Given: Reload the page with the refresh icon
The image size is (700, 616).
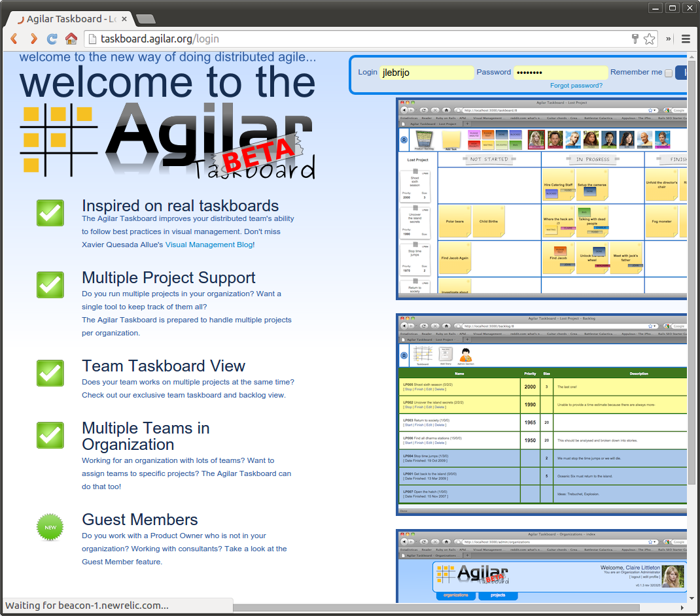Looking at the screenshot, I should (x=52, y=39).
